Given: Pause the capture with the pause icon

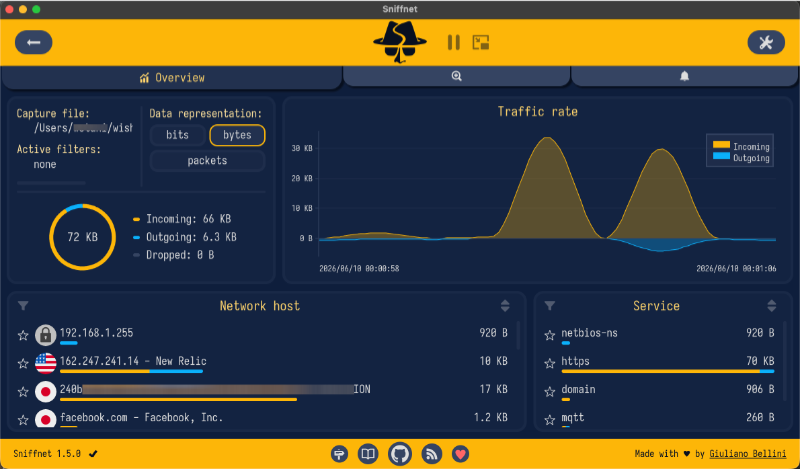Looking at the screenshot, I should click(x=454, y=42).
